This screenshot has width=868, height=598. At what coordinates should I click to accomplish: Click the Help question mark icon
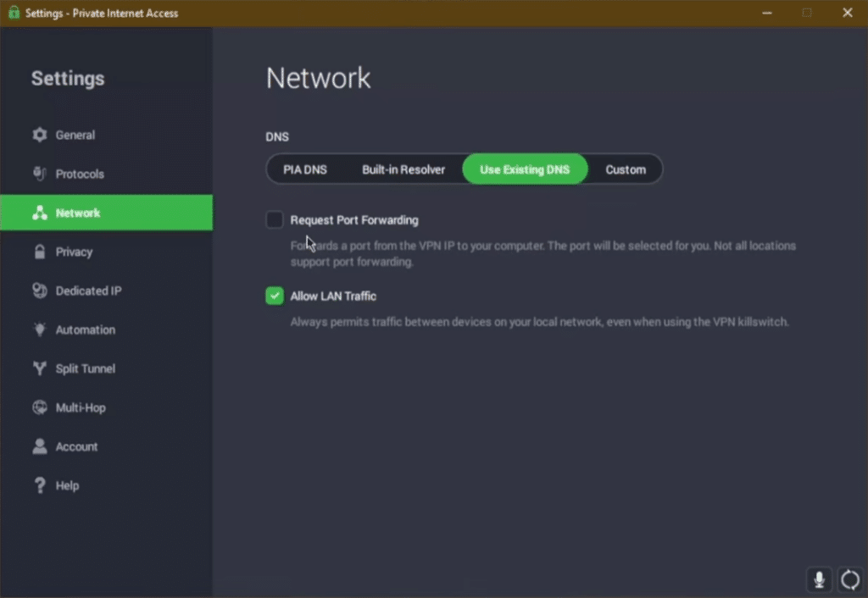[39, 485]
